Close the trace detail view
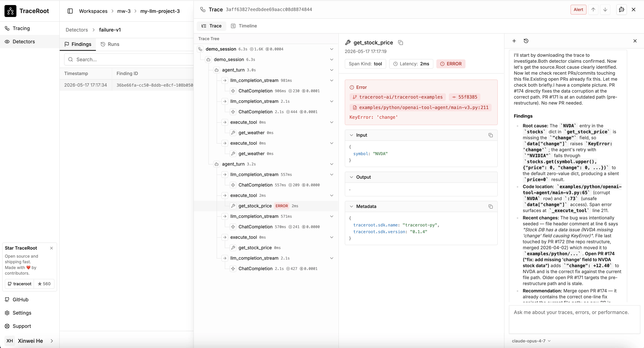 click(634, 10)
